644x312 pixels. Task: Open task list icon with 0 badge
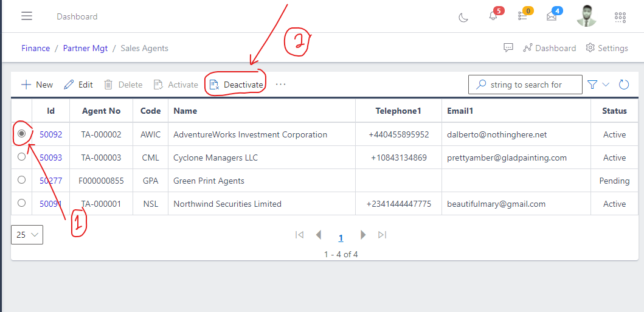click(522, 16)
